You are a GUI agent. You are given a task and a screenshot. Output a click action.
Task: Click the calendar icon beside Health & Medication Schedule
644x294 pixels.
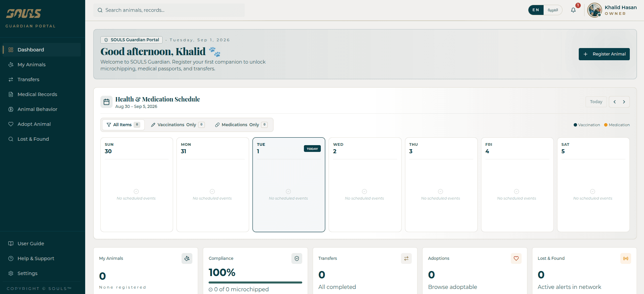pos(106,102)
